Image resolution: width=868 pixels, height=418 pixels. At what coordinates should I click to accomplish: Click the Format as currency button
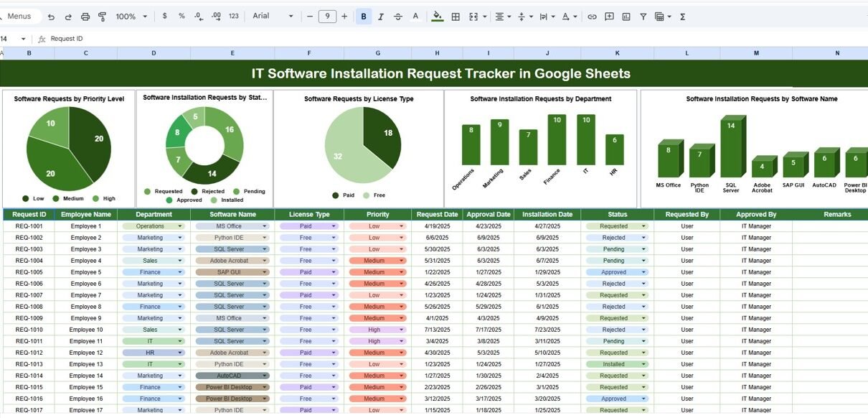click(166, 17)
